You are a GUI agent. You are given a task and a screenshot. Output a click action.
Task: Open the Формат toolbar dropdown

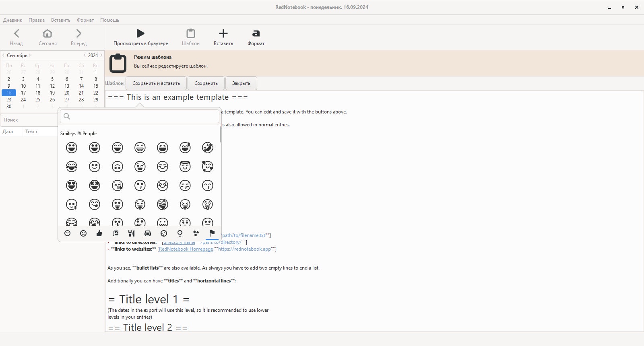(x=256, y=37)
